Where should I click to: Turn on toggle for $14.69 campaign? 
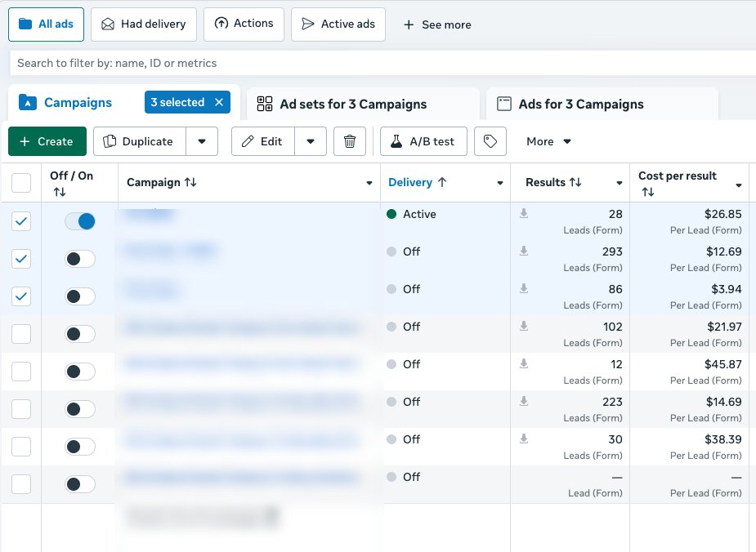coord(80,409)
